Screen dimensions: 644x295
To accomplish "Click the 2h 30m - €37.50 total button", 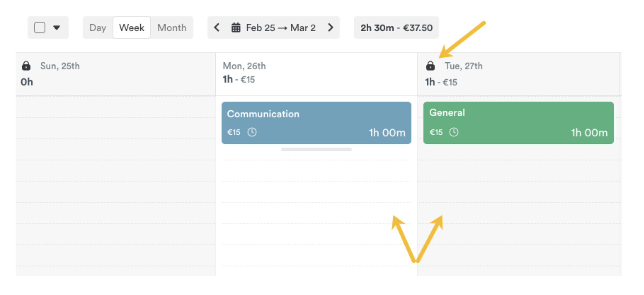I will pyautogui.click(x=396, y=27).
